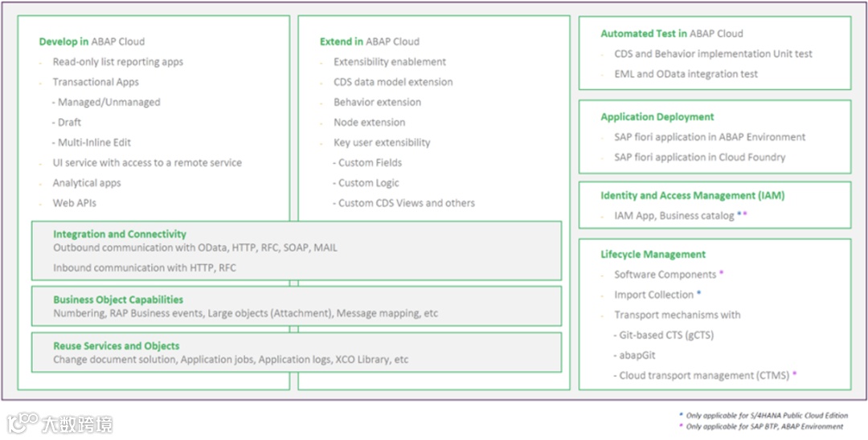Click 'Identity and Access Management (IAM)' heading
868x440 pixels.
[x=693, y=195]
